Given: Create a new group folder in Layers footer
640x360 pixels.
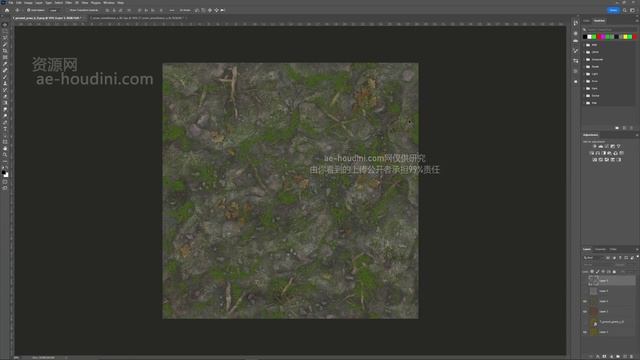Looking at the screenshot, I should [x=618, y=356].
